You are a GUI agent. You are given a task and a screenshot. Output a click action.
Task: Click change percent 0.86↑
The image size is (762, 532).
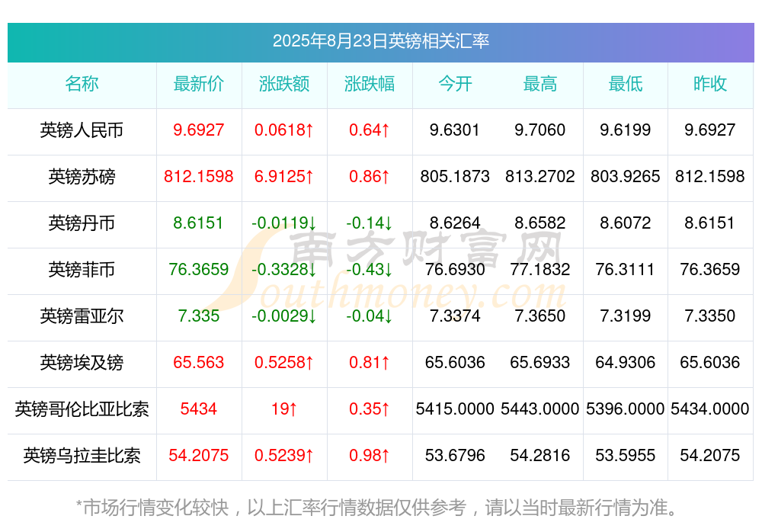370,177
